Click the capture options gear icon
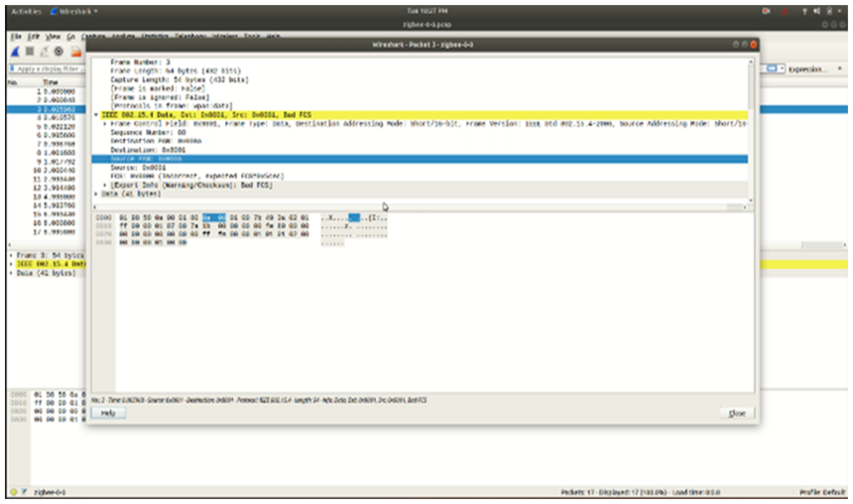The width and height of the screenshot is (853, 504). pos(59,52)
